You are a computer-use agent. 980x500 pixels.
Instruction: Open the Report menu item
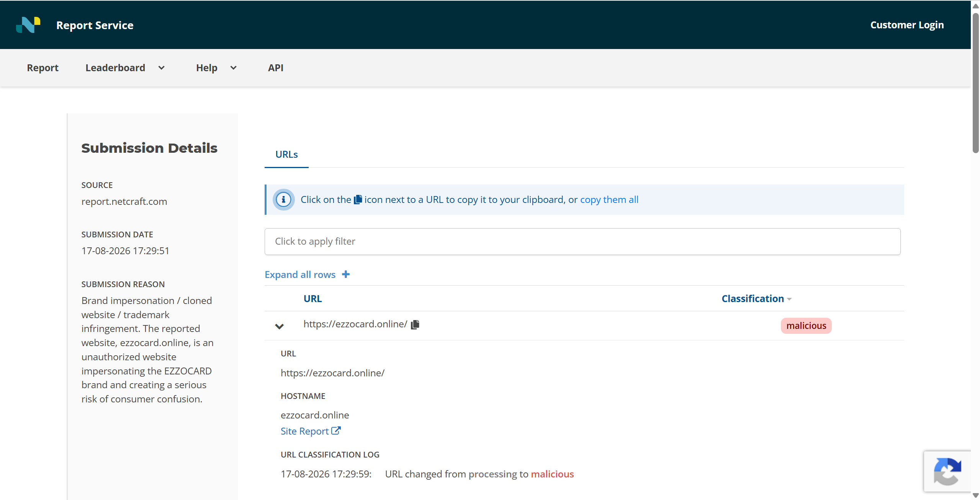pos(43,68)
